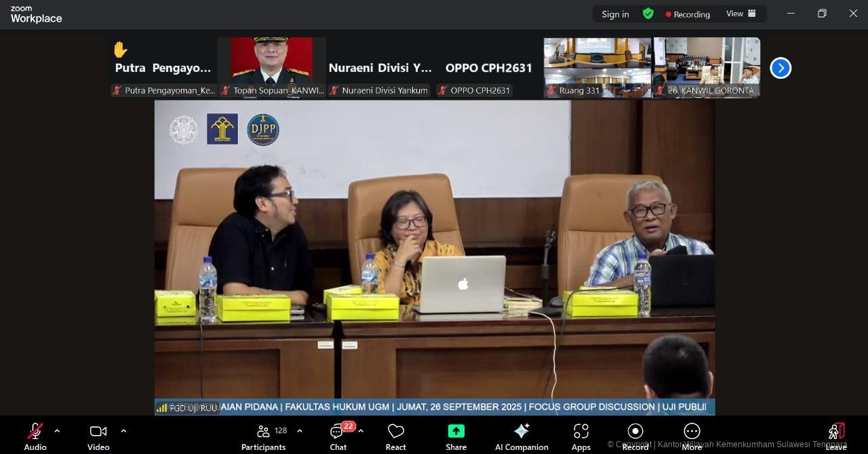Viewport: 868px width, 454px height.
Task: Click the green Share screen icon
Action: [x=456, y=432]
